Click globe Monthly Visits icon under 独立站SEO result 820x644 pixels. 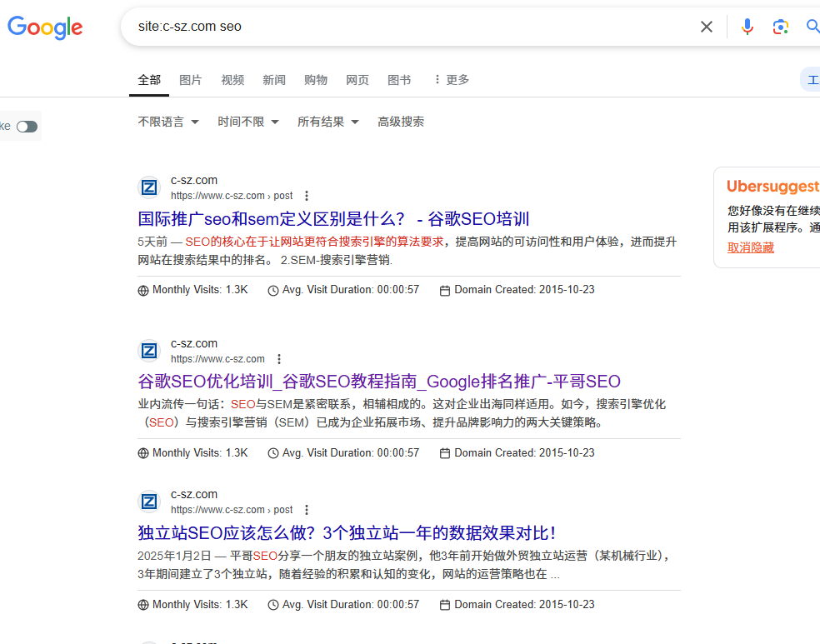[143, 605]
